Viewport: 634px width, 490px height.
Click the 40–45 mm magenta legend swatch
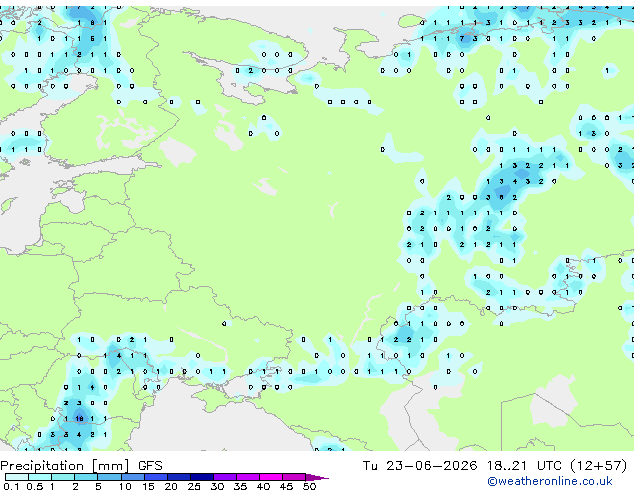click(271, 477)
